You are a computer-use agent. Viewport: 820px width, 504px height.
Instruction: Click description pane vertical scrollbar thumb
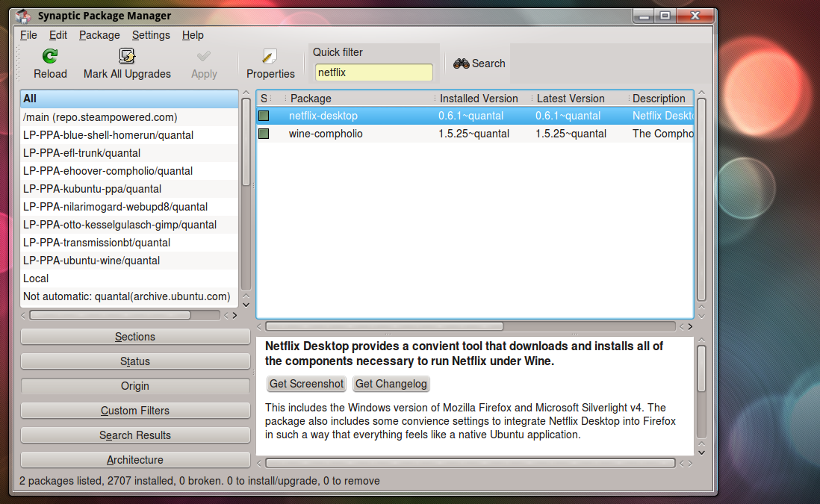pos(702,369)
